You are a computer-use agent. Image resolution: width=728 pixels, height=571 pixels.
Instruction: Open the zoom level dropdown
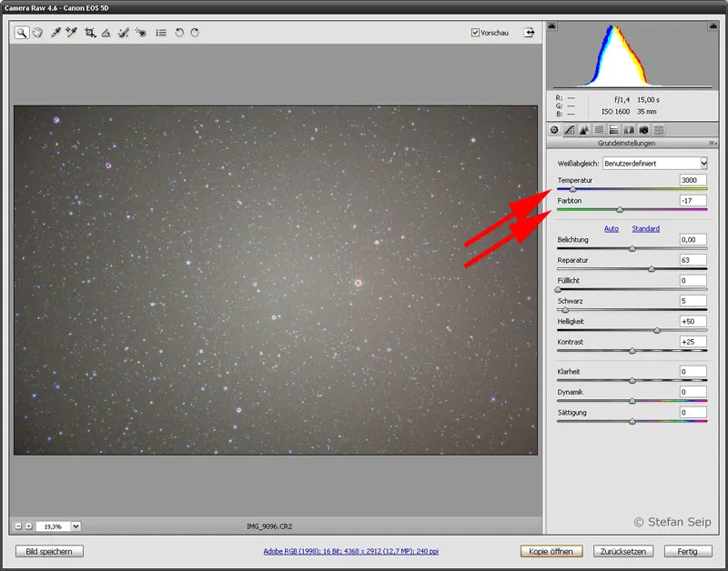click(76, 526)
